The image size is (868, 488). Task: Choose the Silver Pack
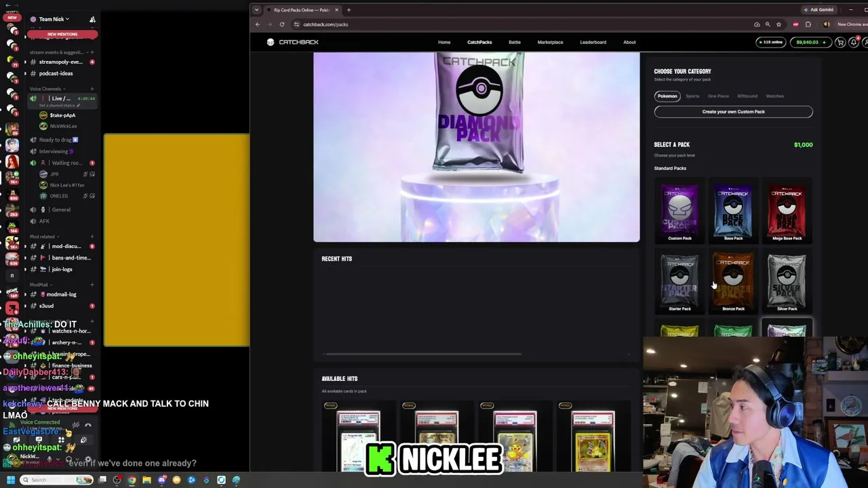(x=787, y=282)
